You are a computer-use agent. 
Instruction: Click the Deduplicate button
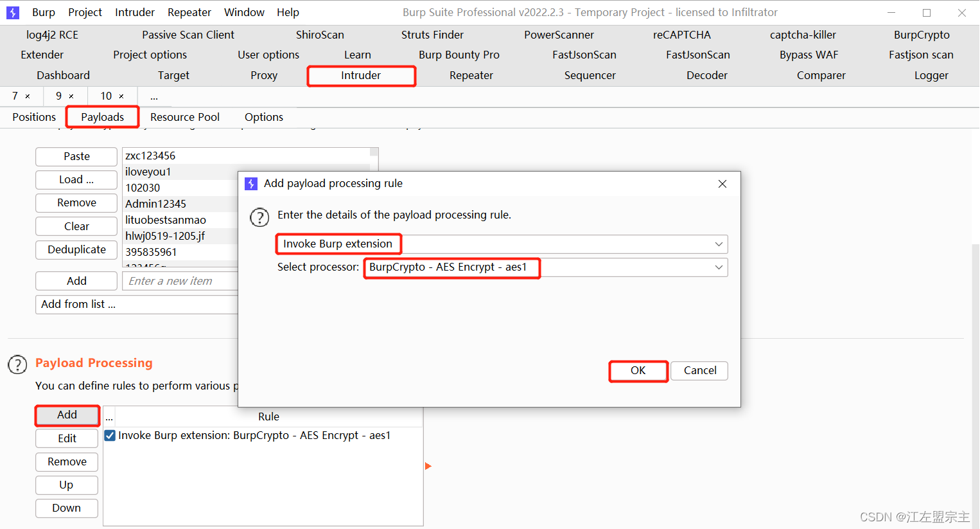(76, 250)
